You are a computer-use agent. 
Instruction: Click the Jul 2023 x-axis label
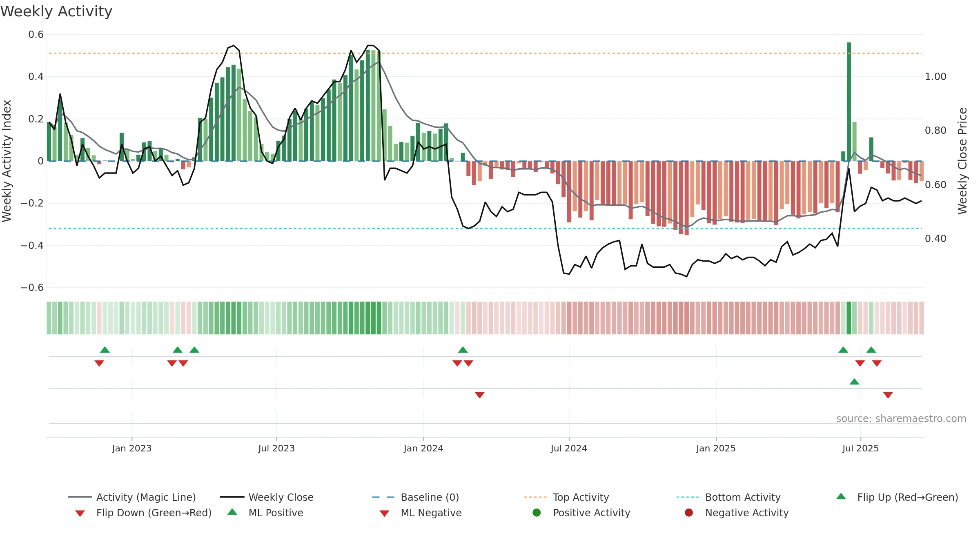point(276,448)
